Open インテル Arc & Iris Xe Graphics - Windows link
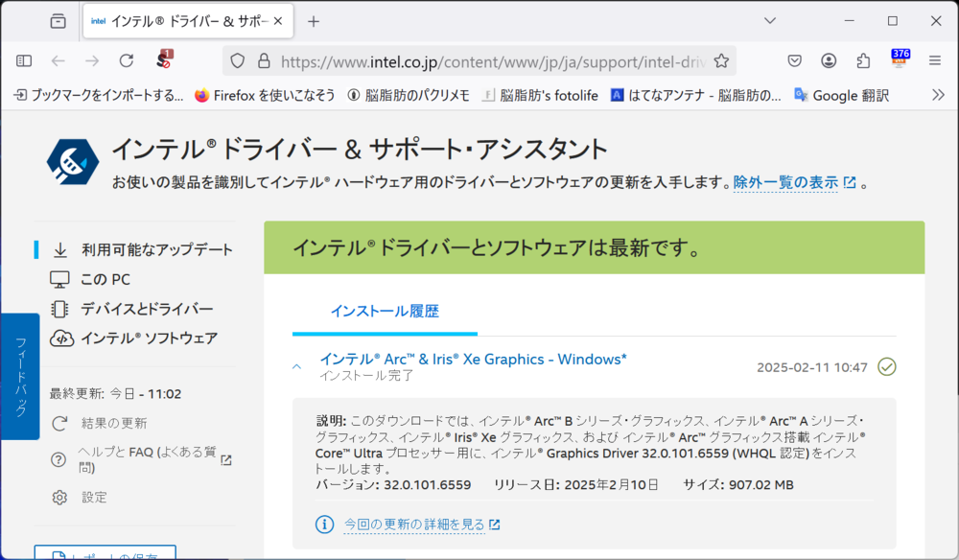Viewport: 959px width, 560px height. coord(474,359)
